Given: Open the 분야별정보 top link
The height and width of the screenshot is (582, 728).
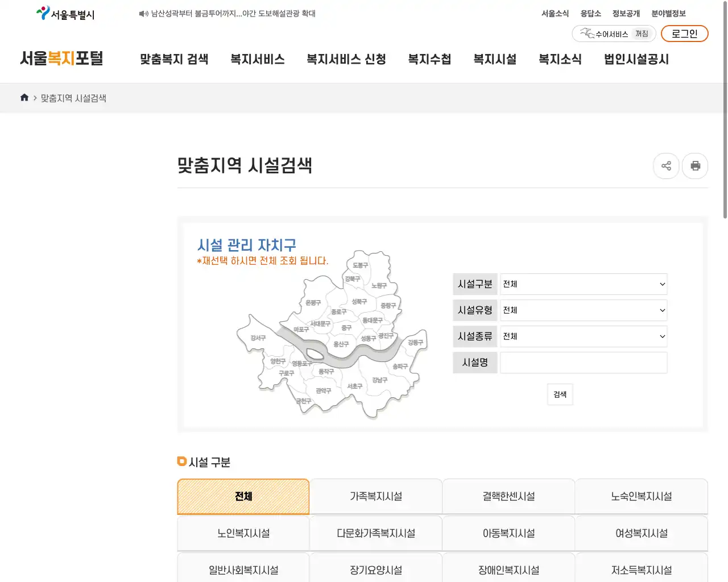Looking at the screenshot, I should [669, 14].
